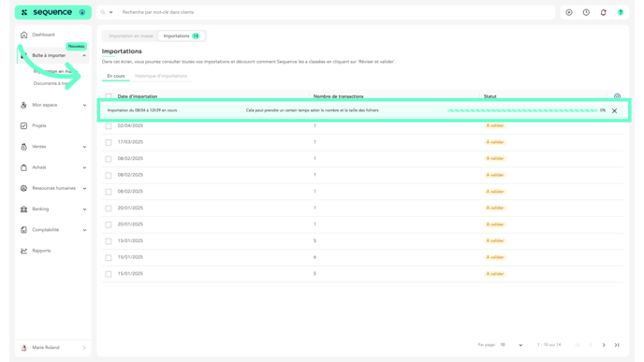The width and height of the screenshot is (644, 362).
Task: Open the notifications bell
Action: click(604, 12)
